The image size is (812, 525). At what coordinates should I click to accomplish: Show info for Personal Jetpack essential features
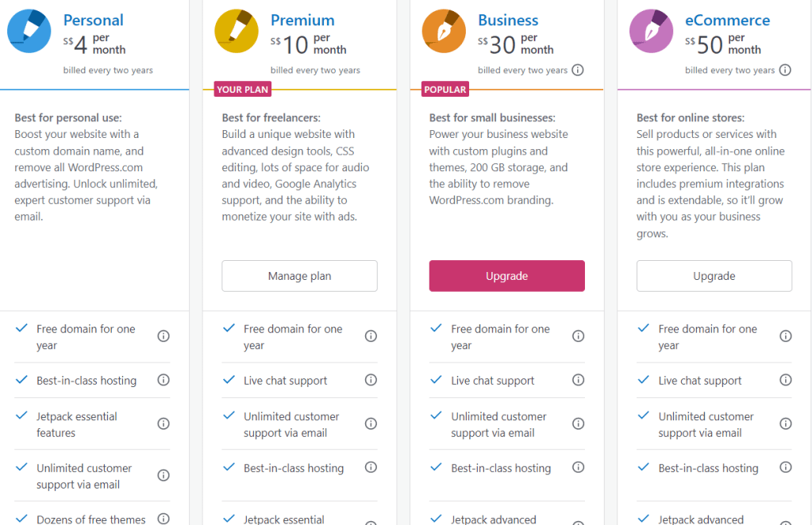(x=164, y=423)
